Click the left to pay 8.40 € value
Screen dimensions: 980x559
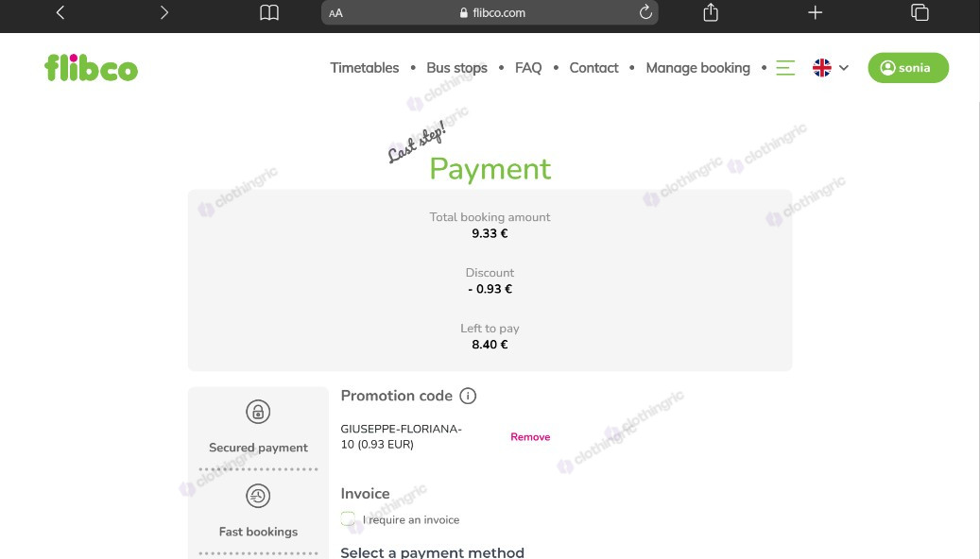[x=490, y=344]
